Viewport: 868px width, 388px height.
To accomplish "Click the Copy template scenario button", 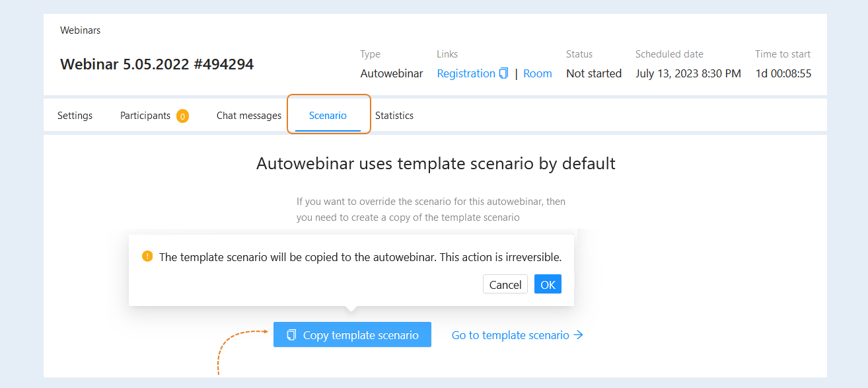I will coord(352,334).
